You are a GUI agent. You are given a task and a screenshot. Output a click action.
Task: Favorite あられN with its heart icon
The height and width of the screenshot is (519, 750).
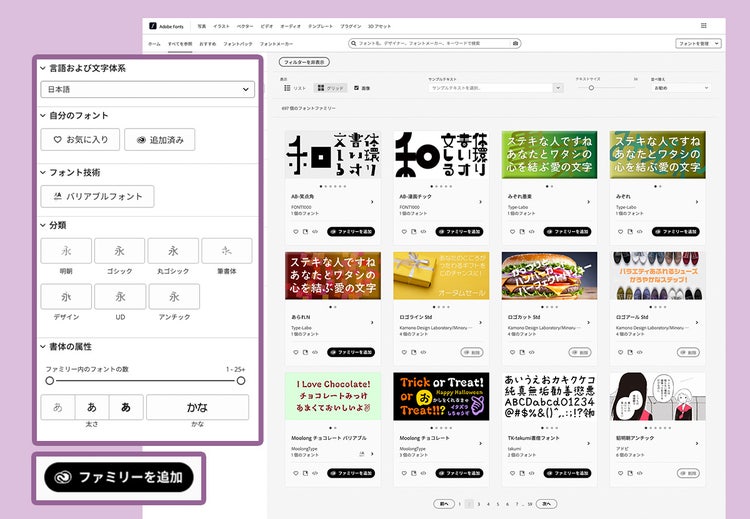pos(296,352)
